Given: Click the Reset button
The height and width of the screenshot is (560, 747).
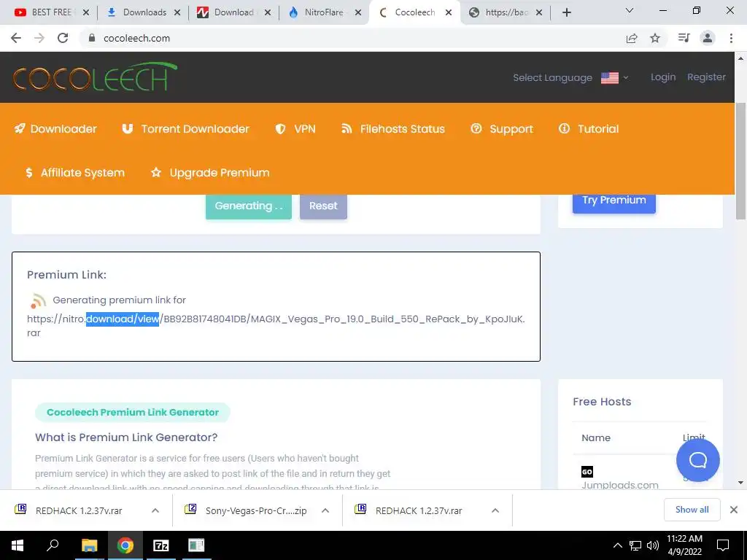Looking at the screenshot, I should point(323,206).
